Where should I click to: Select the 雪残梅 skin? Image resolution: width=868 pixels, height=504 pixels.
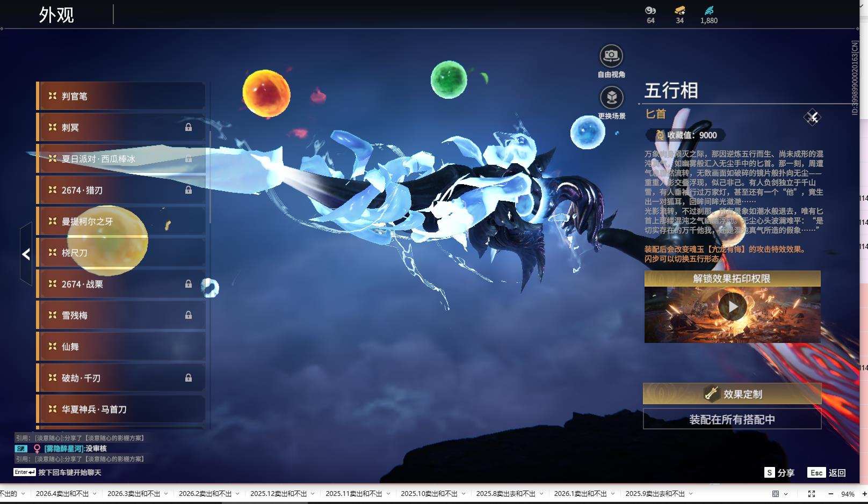(121, 315)
